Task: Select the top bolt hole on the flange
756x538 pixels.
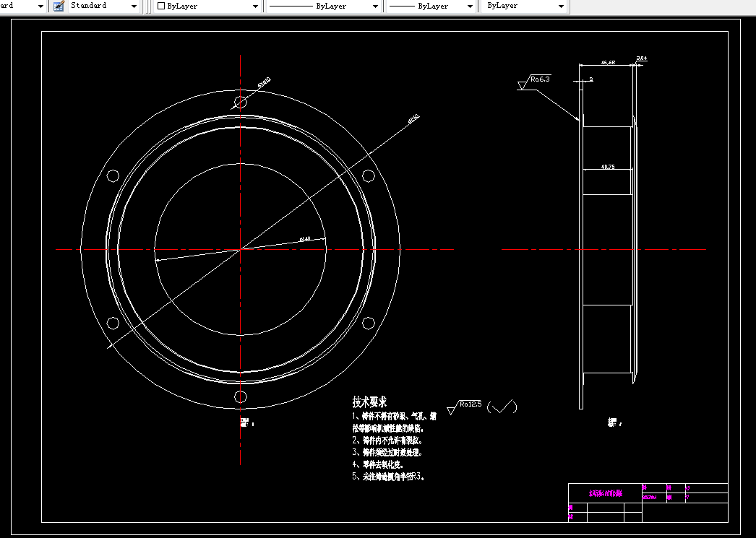Action: tap(241, 102)
